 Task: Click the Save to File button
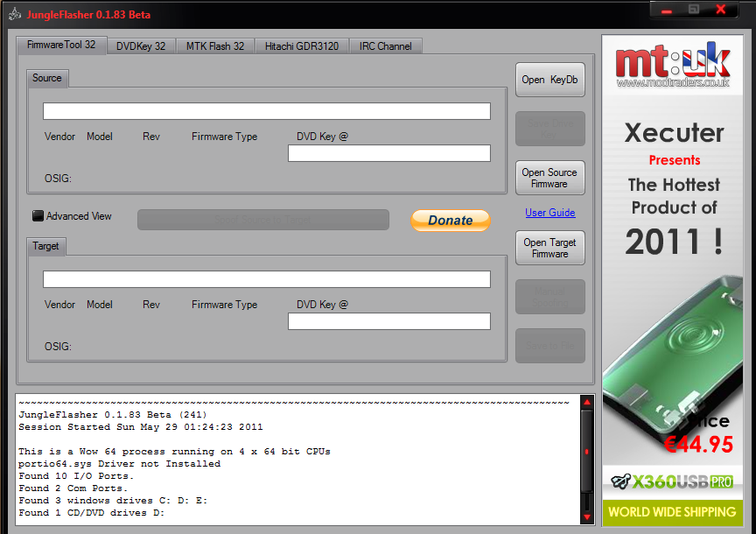550,346
